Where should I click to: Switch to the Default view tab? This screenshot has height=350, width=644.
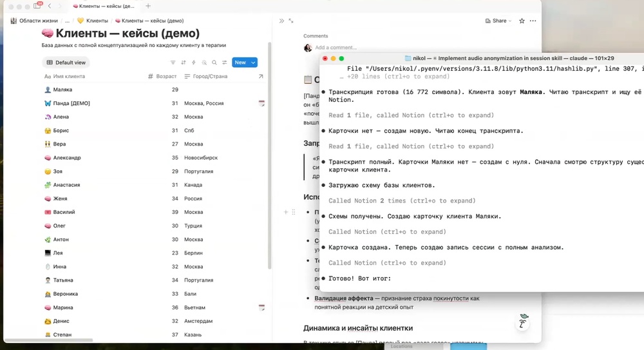66,63
